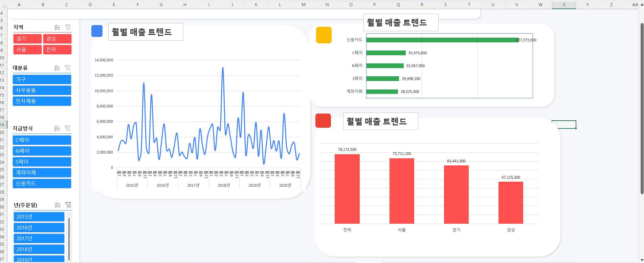Select payment bar chart title text box
This screenshot has width=644, height=263.
401,22
